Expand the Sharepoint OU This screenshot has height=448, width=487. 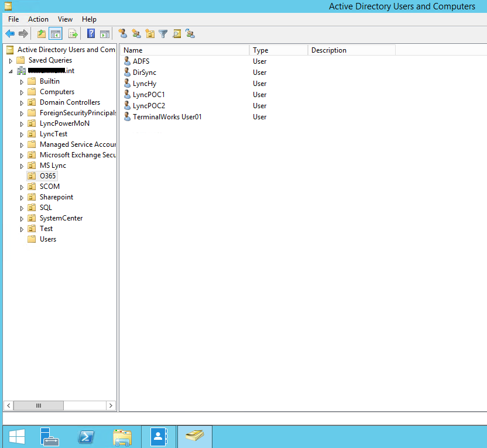click(22, 198)
